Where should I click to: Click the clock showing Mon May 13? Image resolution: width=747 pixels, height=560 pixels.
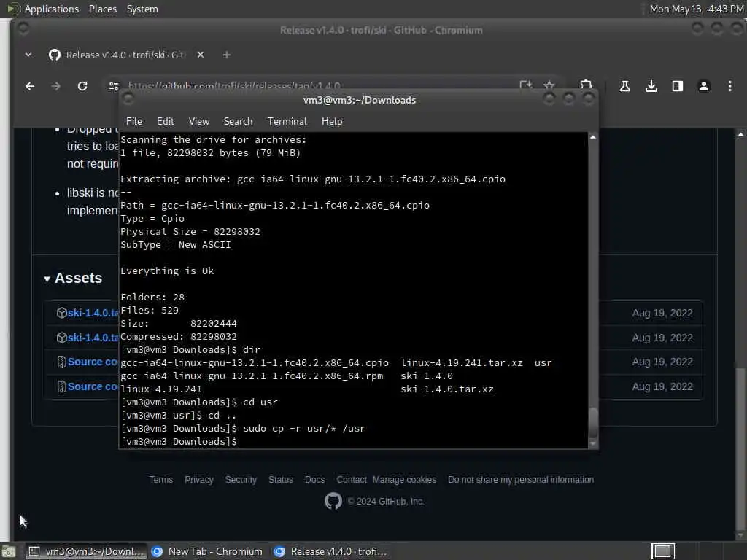pyautogui.click(x=696, y=9)
